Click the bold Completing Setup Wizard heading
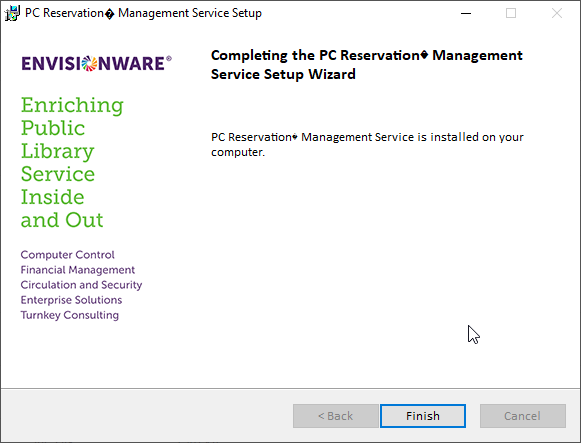The image size is (581, 443). [x=366, y=64]
